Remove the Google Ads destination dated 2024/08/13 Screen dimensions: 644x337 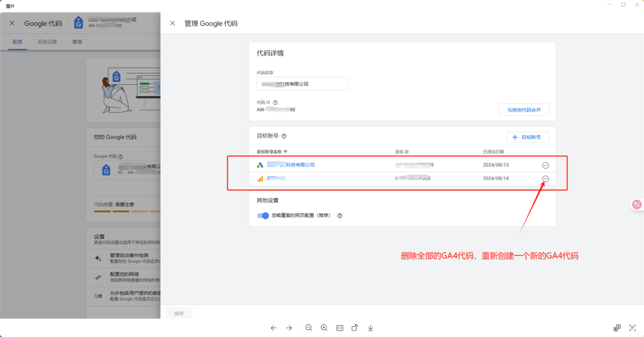545,165
